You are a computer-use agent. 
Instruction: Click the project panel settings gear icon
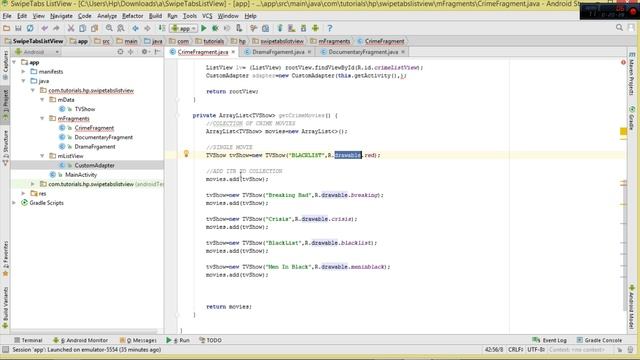144,52
